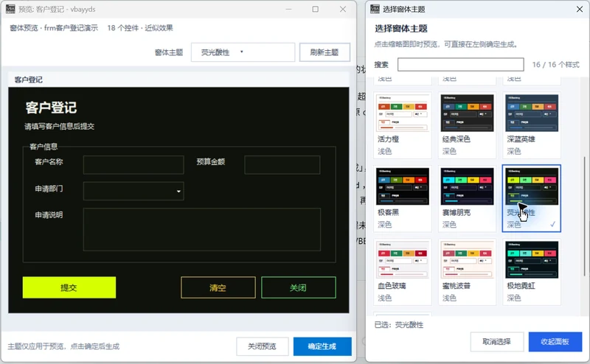Select the 深蓝英雄 theme thumbnail

coord(532,113)
